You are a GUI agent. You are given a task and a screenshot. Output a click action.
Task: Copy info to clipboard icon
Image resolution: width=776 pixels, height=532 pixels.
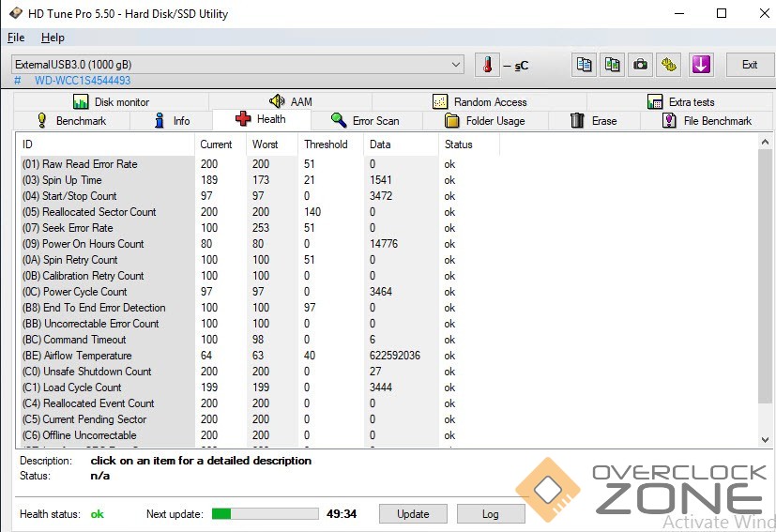point(584,65)
